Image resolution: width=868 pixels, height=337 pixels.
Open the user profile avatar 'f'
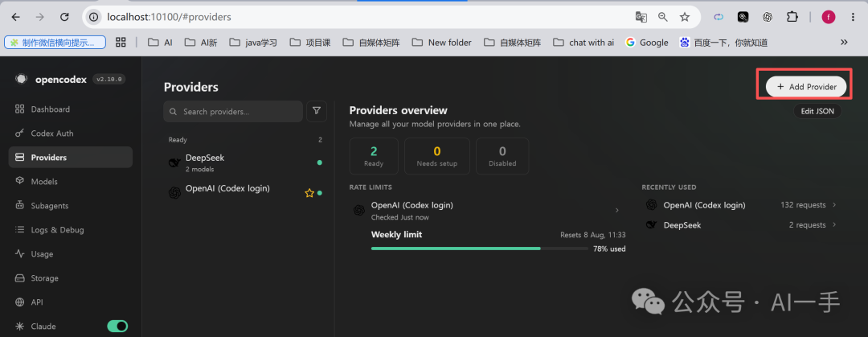pyautogui.click(x=828, y=17)
